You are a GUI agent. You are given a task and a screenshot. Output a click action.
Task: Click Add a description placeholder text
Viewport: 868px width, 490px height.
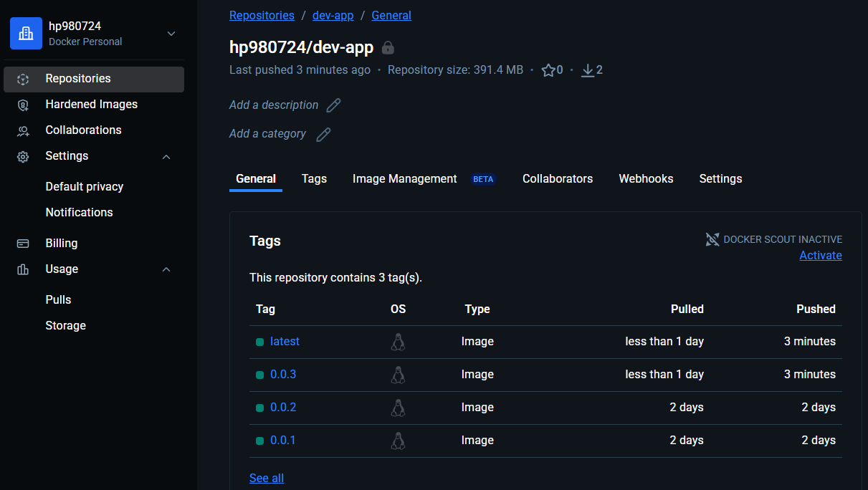point(274,105)
